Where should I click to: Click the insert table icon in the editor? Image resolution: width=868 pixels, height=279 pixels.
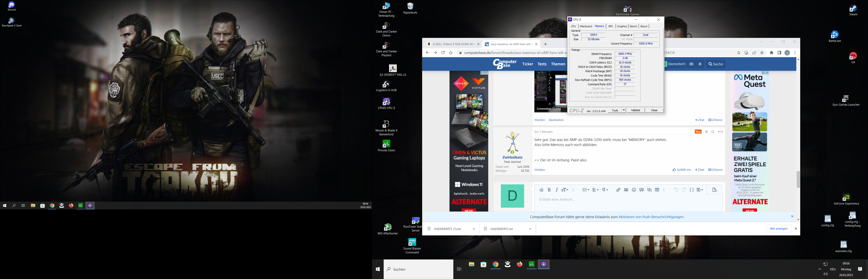[x=657, y=190]
